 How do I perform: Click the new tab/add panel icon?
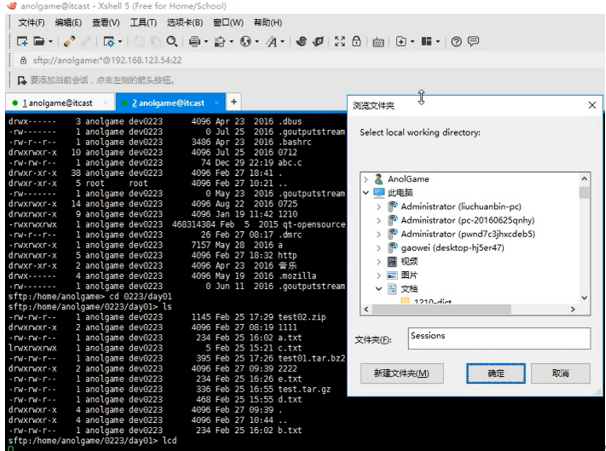(x=401, y=41)
